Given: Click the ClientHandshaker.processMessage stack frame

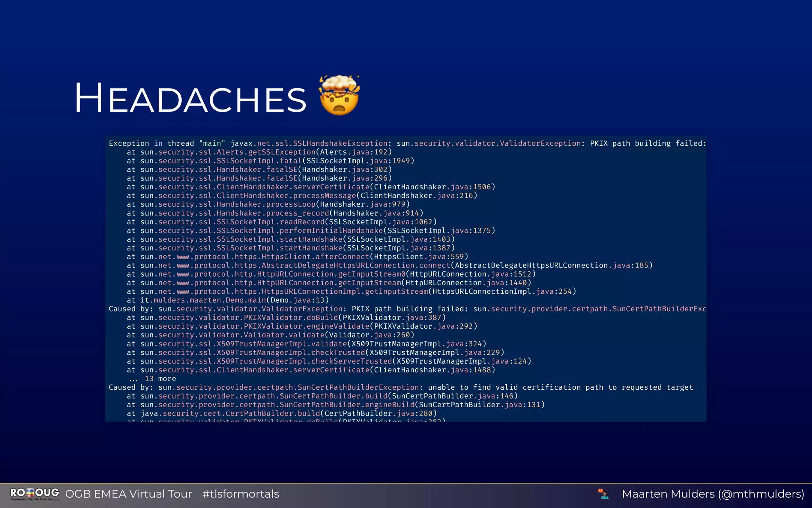Looking at the screenshot, I should tap(302, 196).
